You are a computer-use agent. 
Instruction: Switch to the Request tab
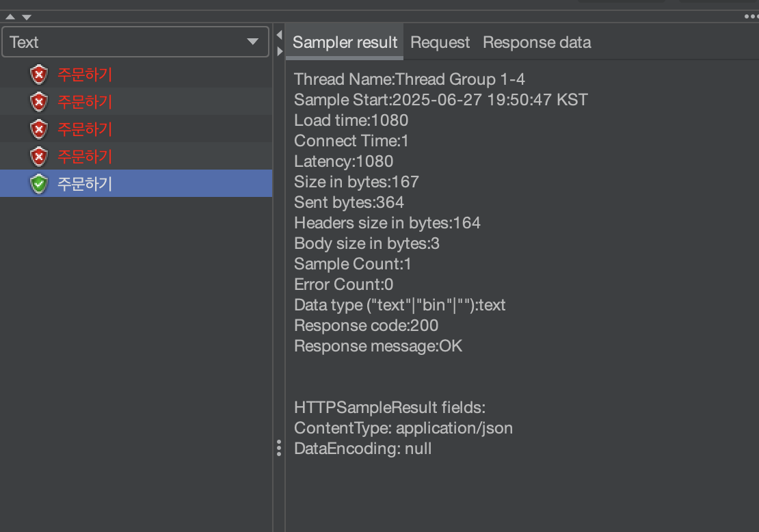[440, 42]
